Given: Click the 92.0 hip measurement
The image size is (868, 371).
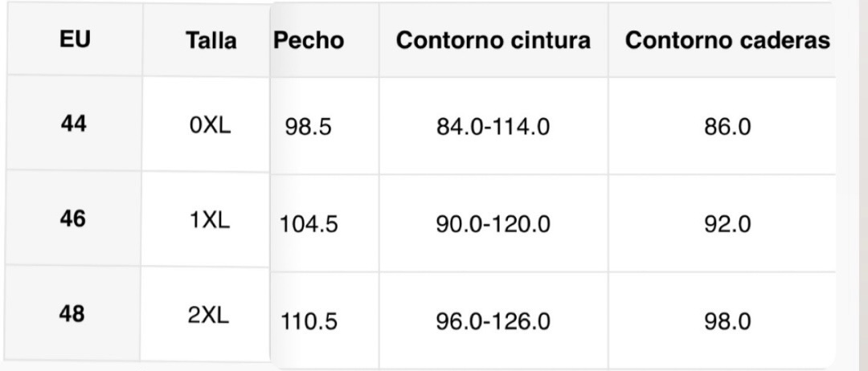Looking at the screenshot, I should click(727, 224).
